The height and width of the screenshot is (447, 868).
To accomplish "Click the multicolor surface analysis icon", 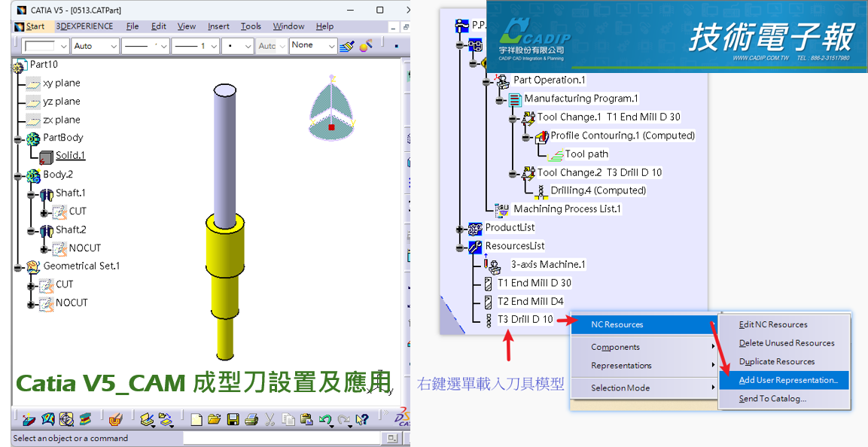I will (x=48, y=419).
